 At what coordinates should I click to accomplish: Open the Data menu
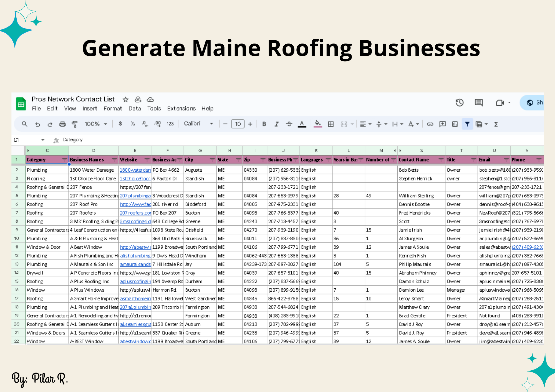(x=135, y=108)
